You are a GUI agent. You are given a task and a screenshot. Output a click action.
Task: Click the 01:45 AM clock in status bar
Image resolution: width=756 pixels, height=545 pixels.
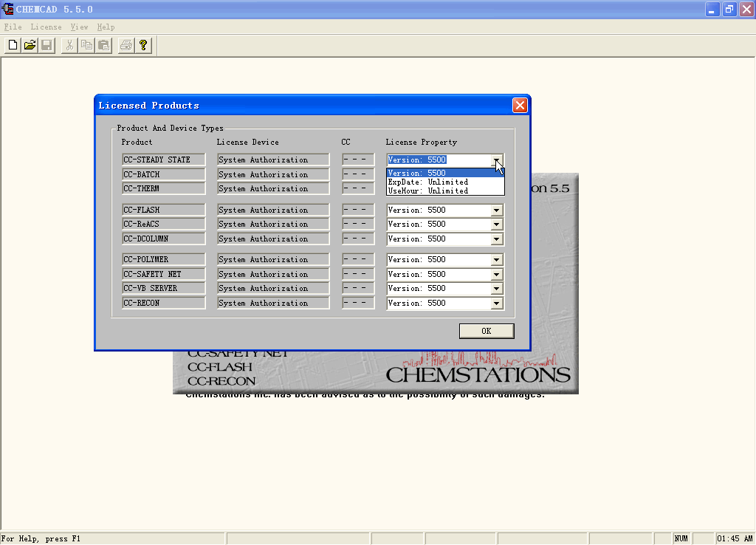[x=735, y=539]
